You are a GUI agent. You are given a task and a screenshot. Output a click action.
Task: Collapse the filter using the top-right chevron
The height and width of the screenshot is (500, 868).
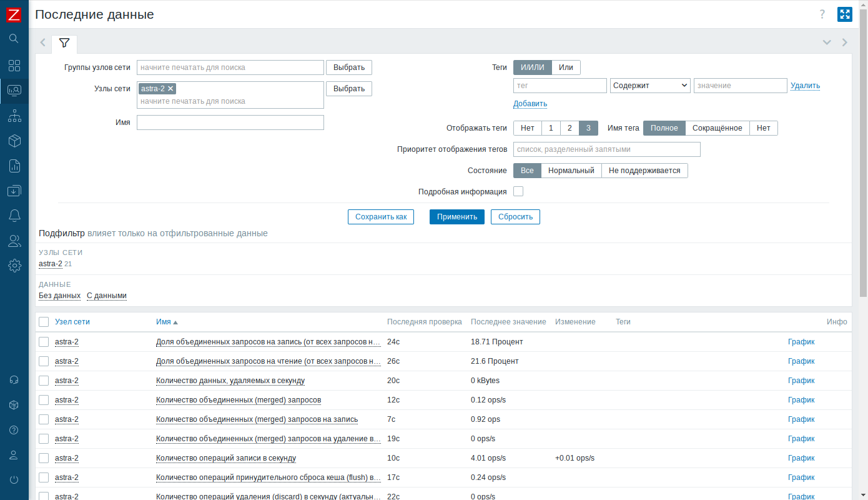tap(827, 42)
